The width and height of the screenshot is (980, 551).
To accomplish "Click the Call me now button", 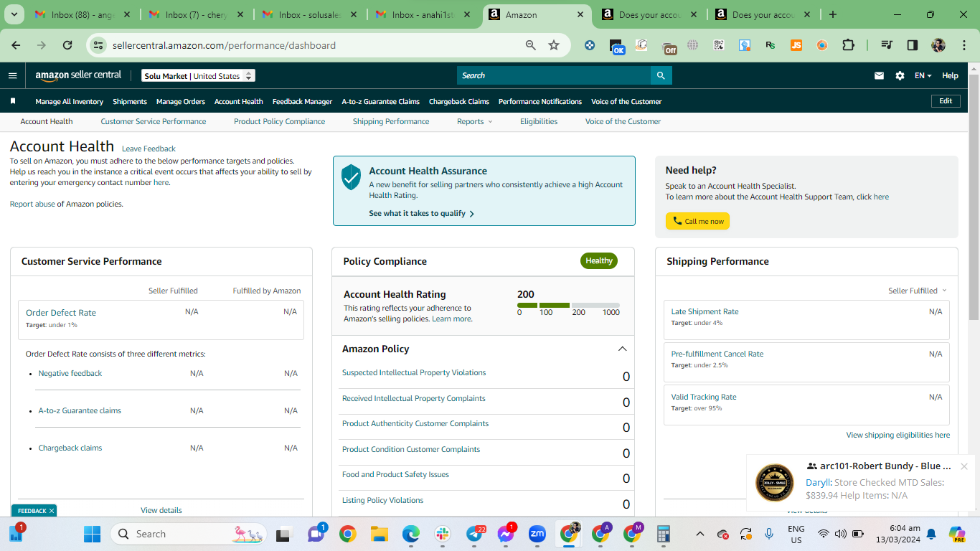I will click(697, 221).
